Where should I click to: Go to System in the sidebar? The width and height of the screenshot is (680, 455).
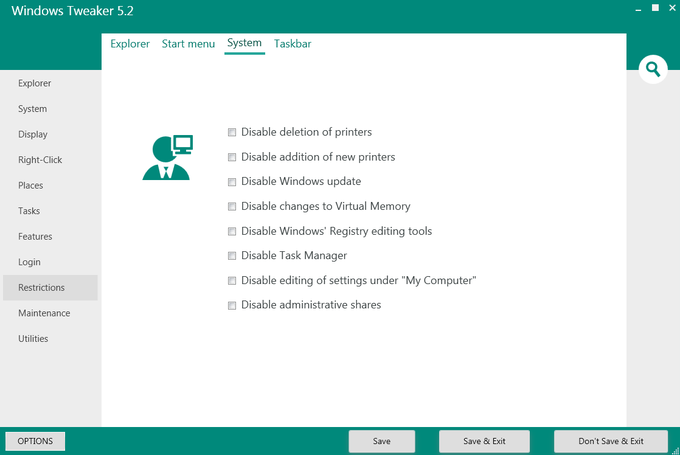[33, 109]
